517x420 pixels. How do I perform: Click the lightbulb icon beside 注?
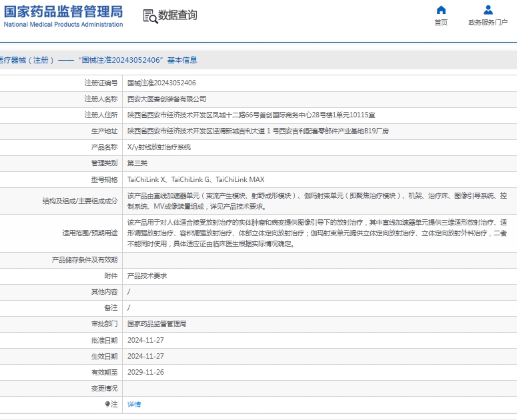click(x=107, y=404)
